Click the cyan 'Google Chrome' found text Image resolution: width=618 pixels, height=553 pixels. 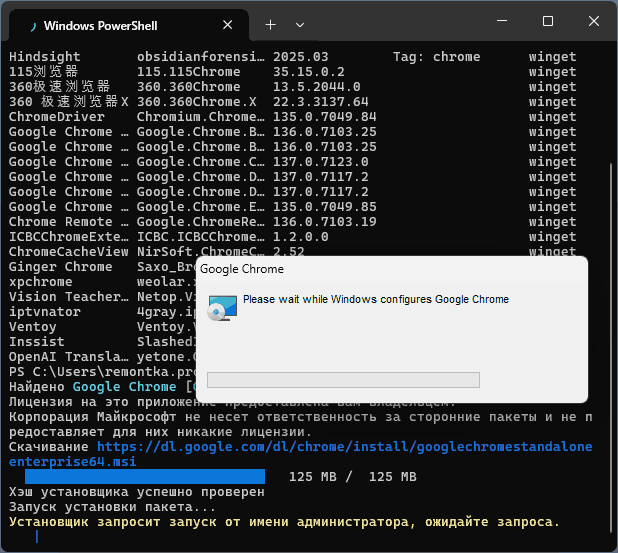[124, 387]
